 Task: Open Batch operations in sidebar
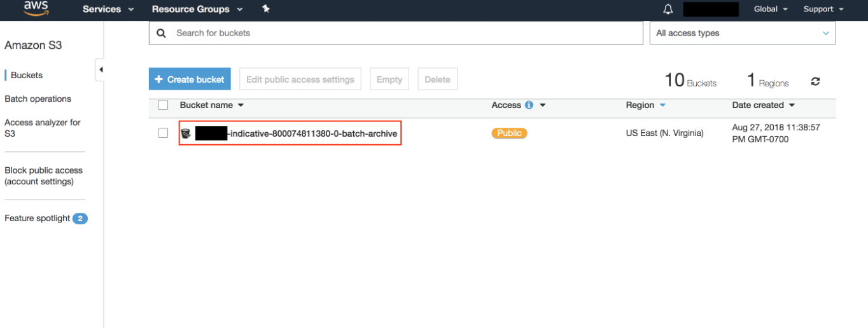pos(38,99)
